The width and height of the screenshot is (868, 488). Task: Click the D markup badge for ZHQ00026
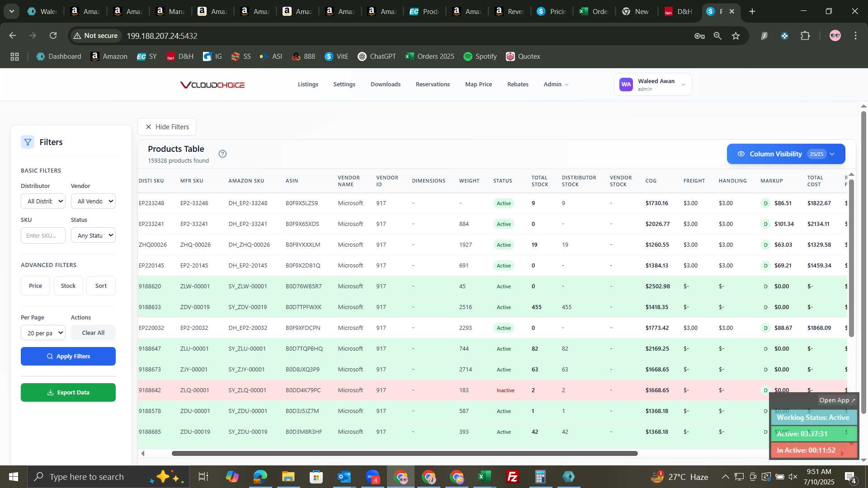pyautogui.click(x=765, y=245)
